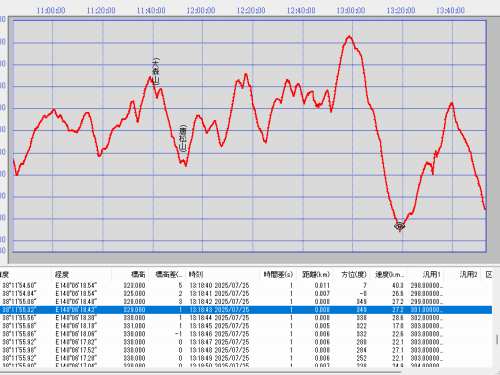Select the track point row at 13:18:44
500x375 pixels.
point(246,318)
